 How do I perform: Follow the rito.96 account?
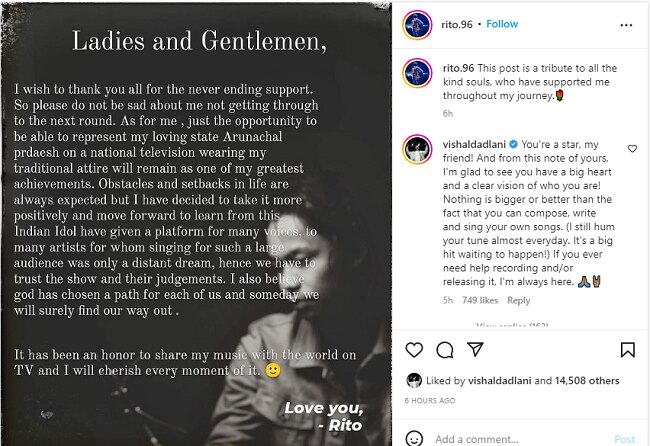502,23
